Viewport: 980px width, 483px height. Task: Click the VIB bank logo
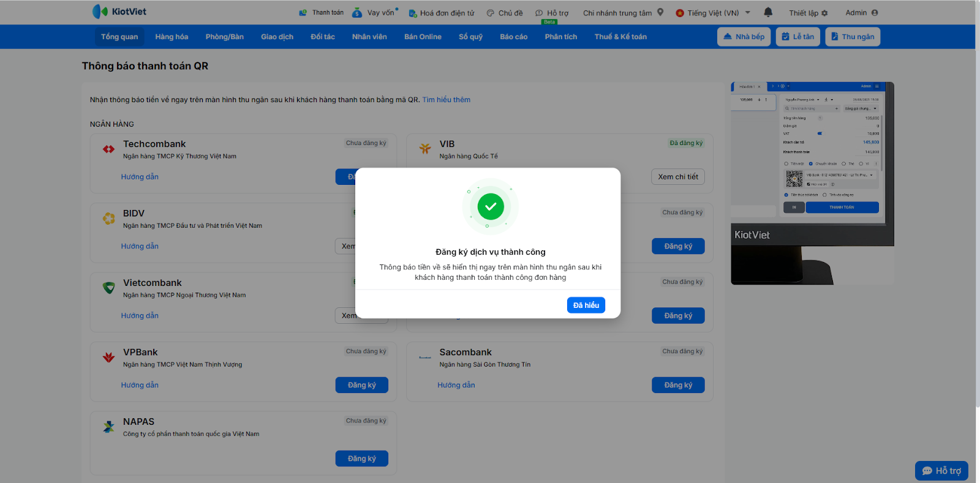(x=425, y=149)
